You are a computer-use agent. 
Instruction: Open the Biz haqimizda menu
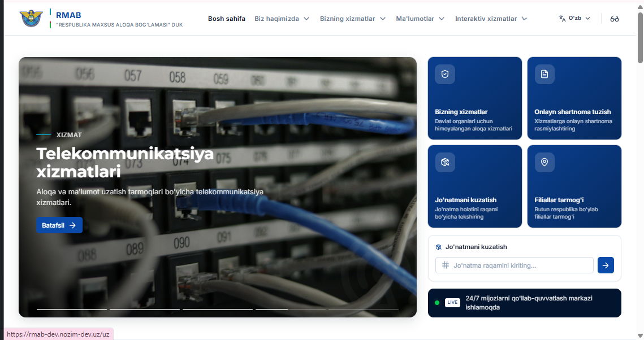(x=282, y=19)
